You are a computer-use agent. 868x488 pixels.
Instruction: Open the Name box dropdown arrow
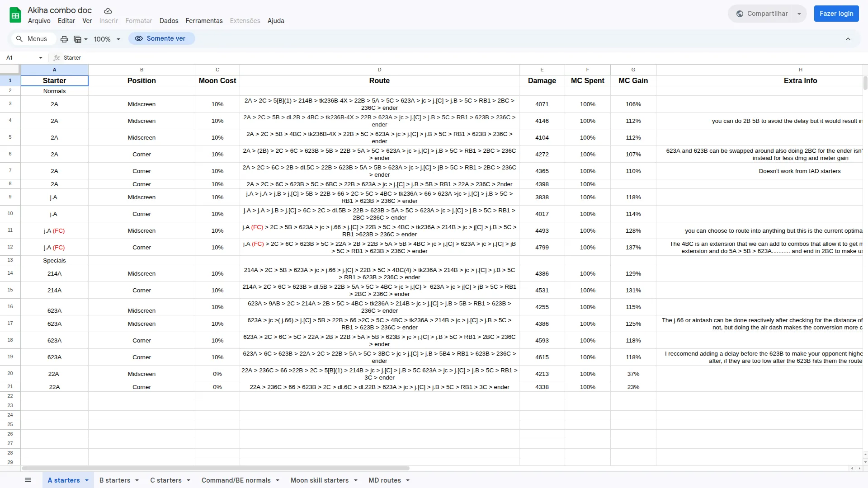[x=41, y=58]
